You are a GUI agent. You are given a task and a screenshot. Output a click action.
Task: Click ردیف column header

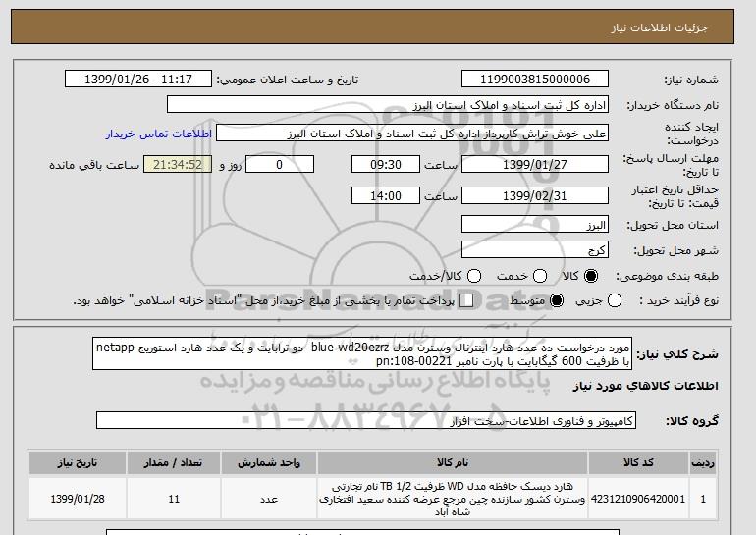[703, 462]
